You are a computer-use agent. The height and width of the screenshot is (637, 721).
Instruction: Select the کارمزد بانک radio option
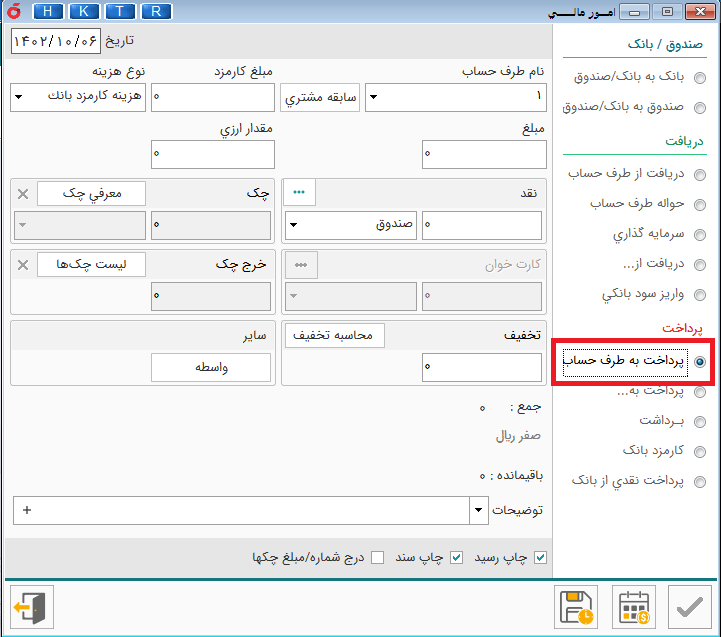(700, 452)
